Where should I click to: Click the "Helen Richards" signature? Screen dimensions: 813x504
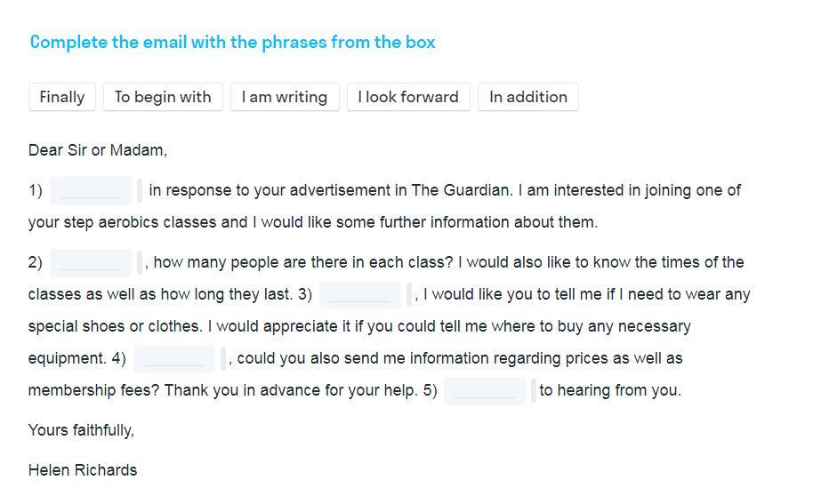[x=83, y=470]
